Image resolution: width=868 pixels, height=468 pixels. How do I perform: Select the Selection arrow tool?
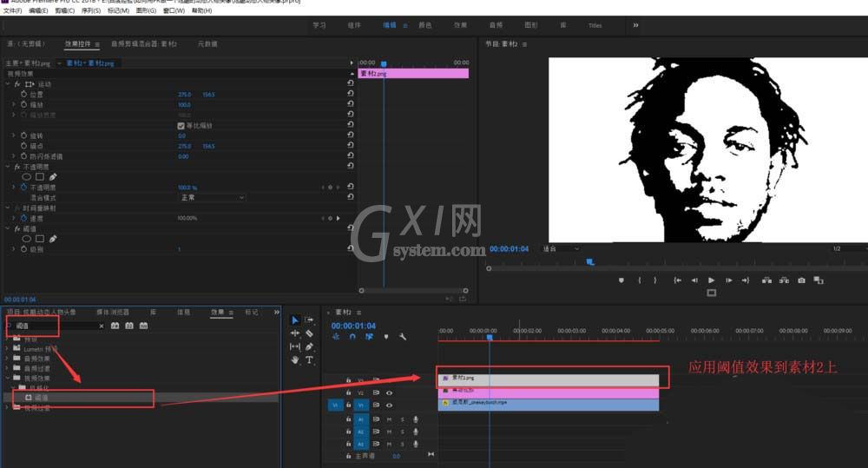(294, 320)
